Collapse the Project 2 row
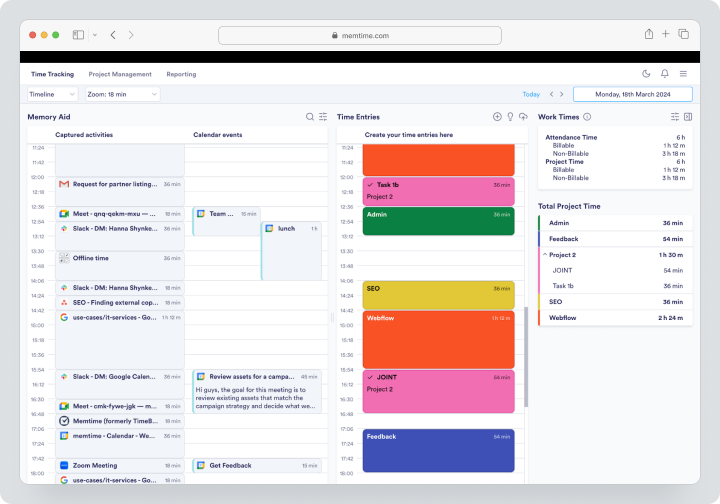 click(545, 254)
